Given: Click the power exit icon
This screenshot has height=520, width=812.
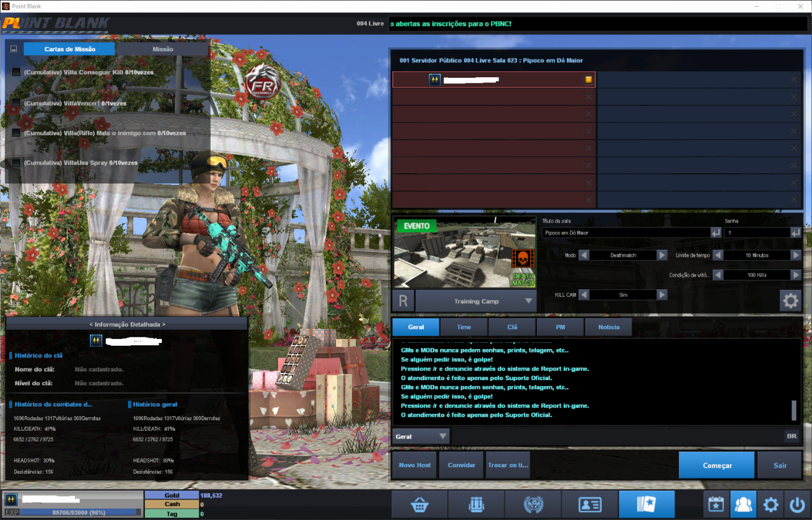Looking at the screenshot, I should tap(797, 504).
